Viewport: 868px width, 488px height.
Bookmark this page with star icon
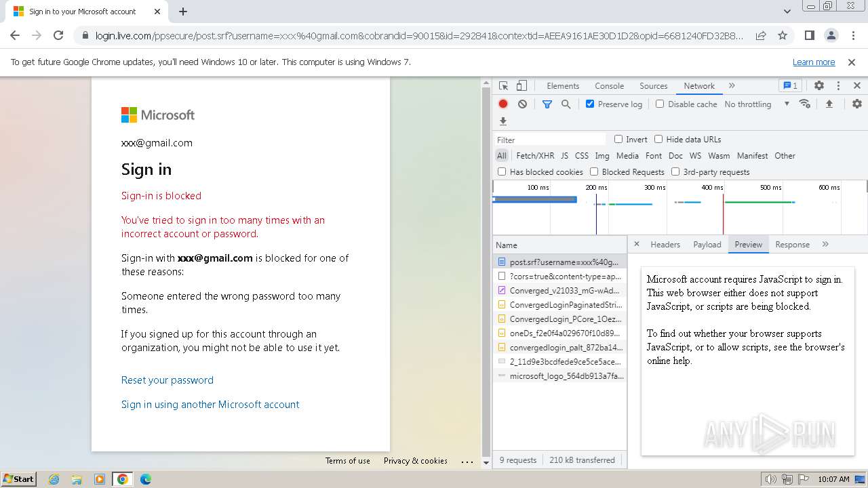[x=783, y=35]
